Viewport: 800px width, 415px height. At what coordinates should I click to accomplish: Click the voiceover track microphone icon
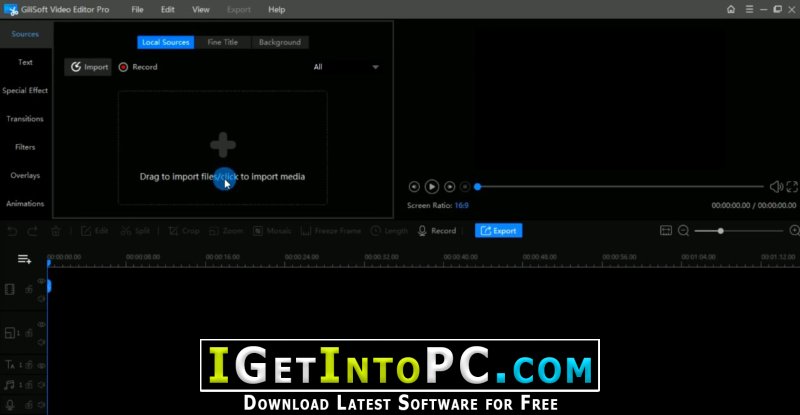coord(10,405)
